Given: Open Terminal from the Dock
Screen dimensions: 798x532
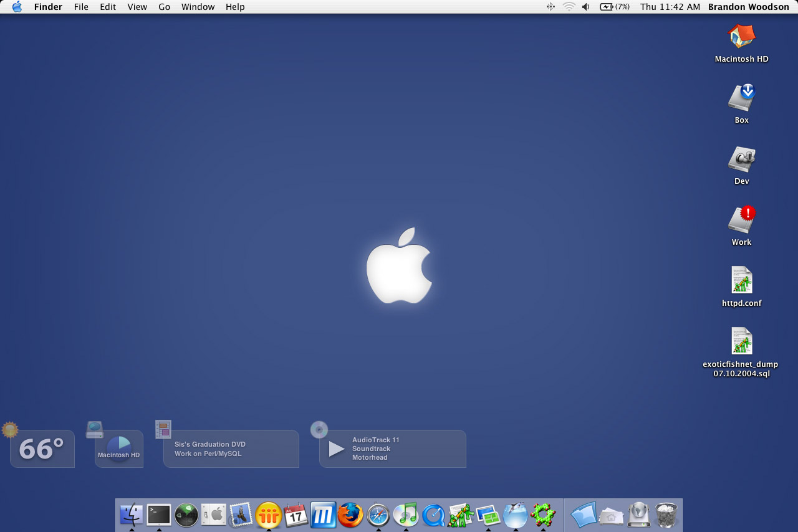Looking at the screenshot, I should point(159,515).
